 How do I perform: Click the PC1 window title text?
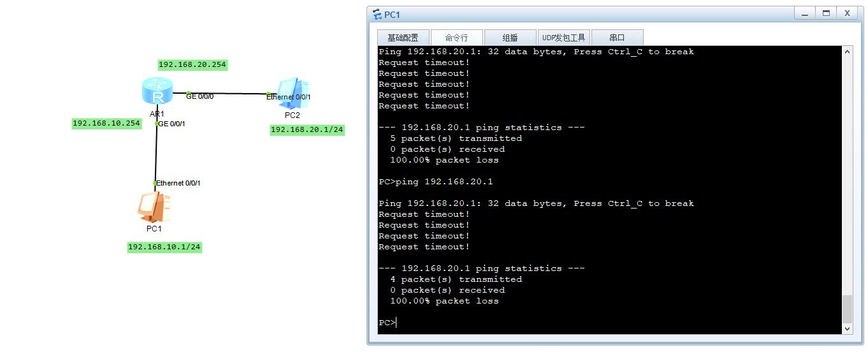click(392, 15)
